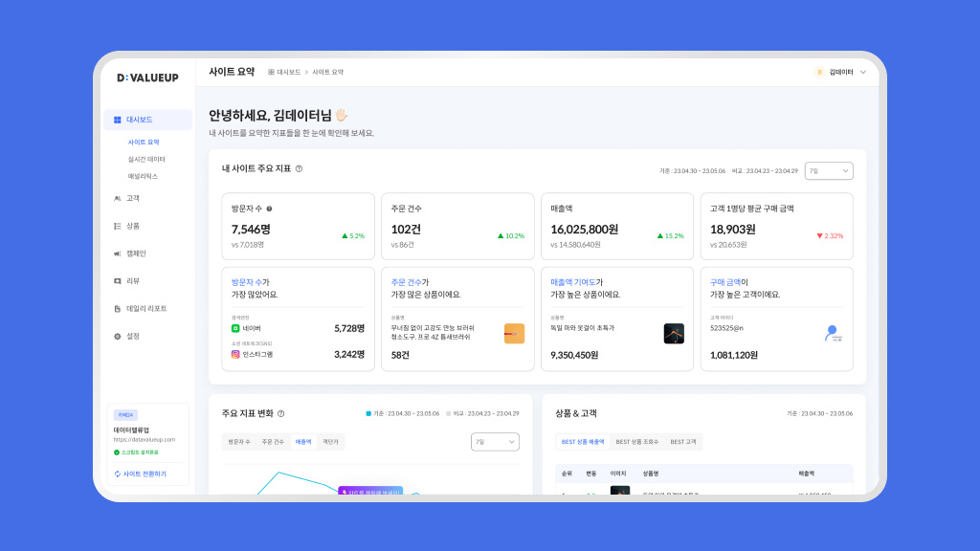Click the dark product thumbnail in 매출액 기여도 card
Screen dimensions: 980x551
[x=674, y=334]
